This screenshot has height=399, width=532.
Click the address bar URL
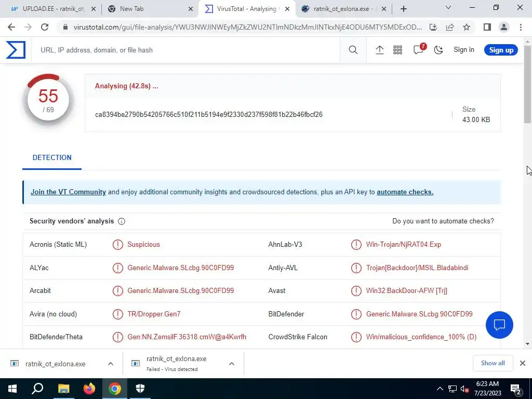tap(248, 27)
